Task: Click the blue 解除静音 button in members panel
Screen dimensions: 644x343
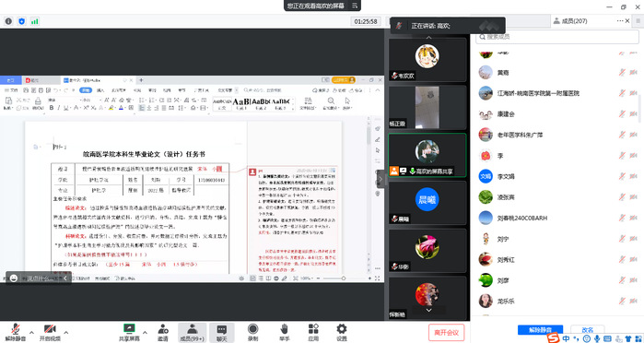Action: [540, 330]
